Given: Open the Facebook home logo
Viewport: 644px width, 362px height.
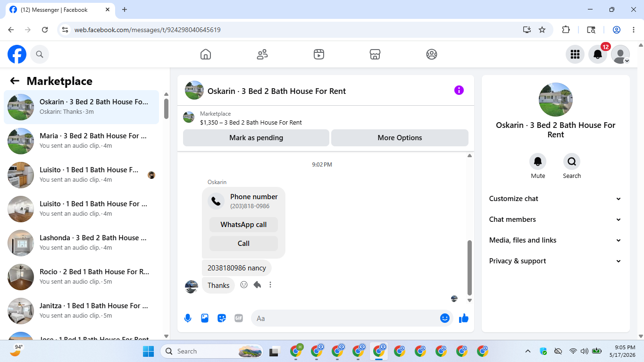Looking at the screenshot, I should point(17,54).
